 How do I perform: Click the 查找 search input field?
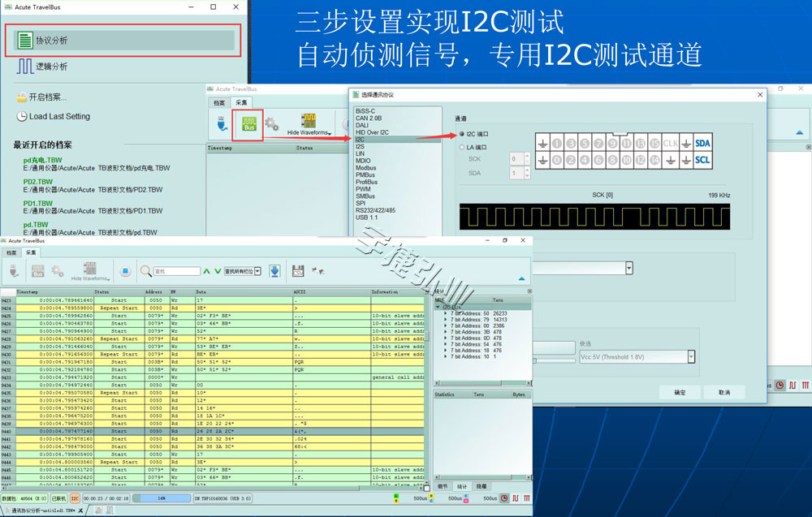176,271
